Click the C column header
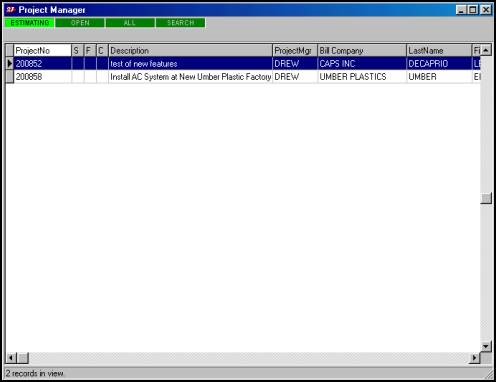This screenshot has width=496, height=382. pos(102,51)
